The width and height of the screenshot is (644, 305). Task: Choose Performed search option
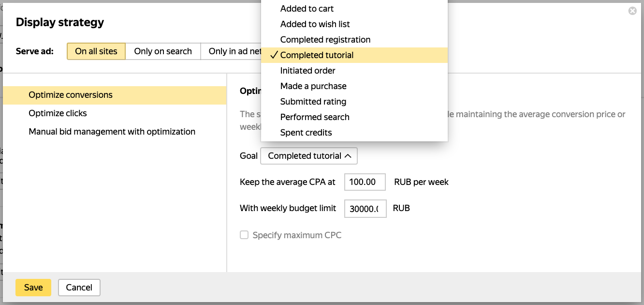pos(314,117)
